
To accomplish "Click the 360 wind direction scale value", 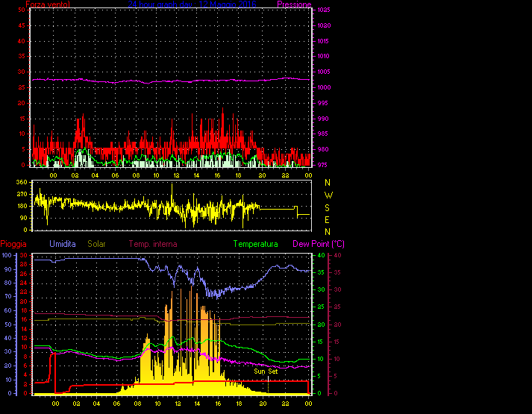I will pyautogui.click(x=22, y=183).
